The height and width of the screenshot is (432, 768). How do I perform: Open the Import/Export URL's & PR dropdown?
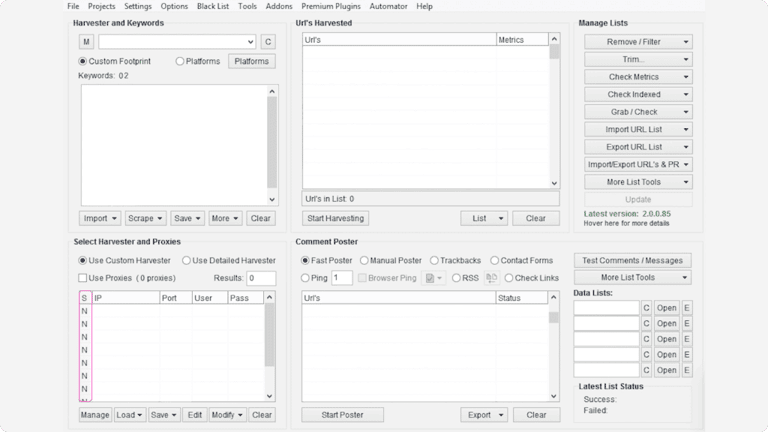(638, 165)
